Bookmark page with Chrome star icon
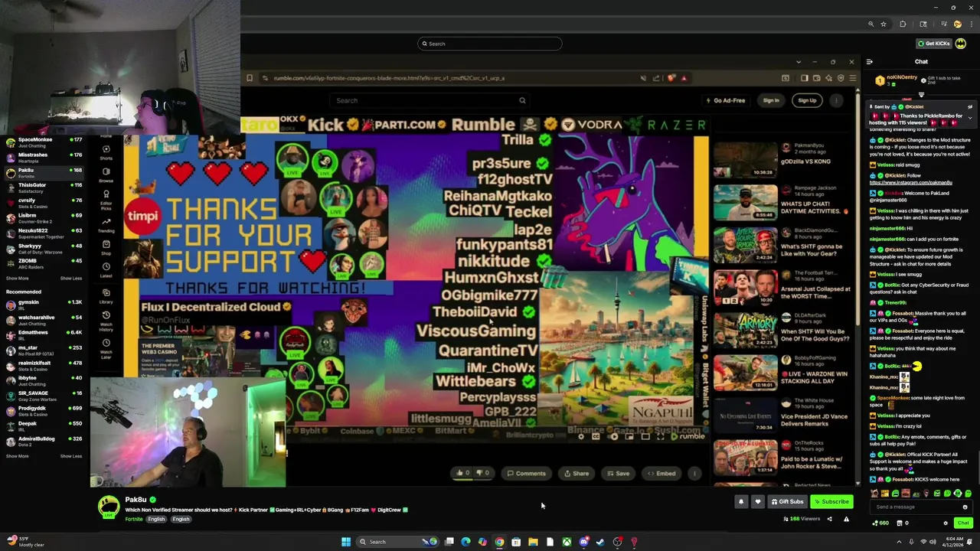The height and width of the screenshot is (551, 980). (884, 24)
